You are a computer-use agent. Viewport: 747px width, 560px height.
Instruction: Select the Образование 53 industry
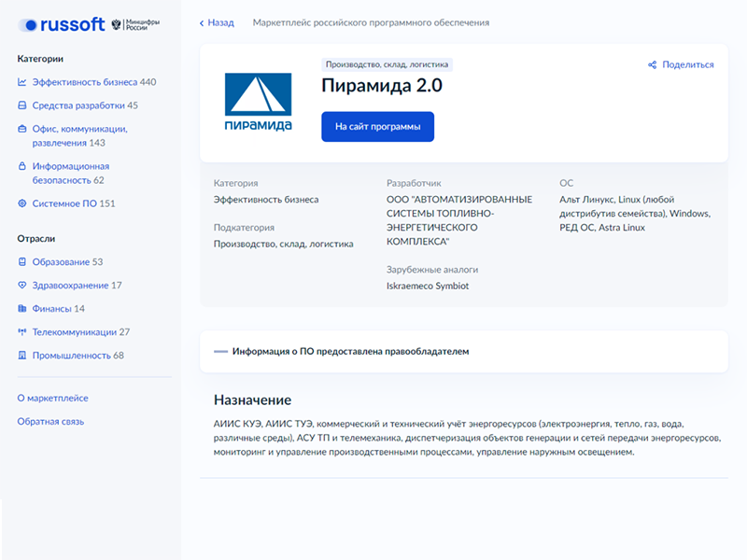(x=67, y=262)
